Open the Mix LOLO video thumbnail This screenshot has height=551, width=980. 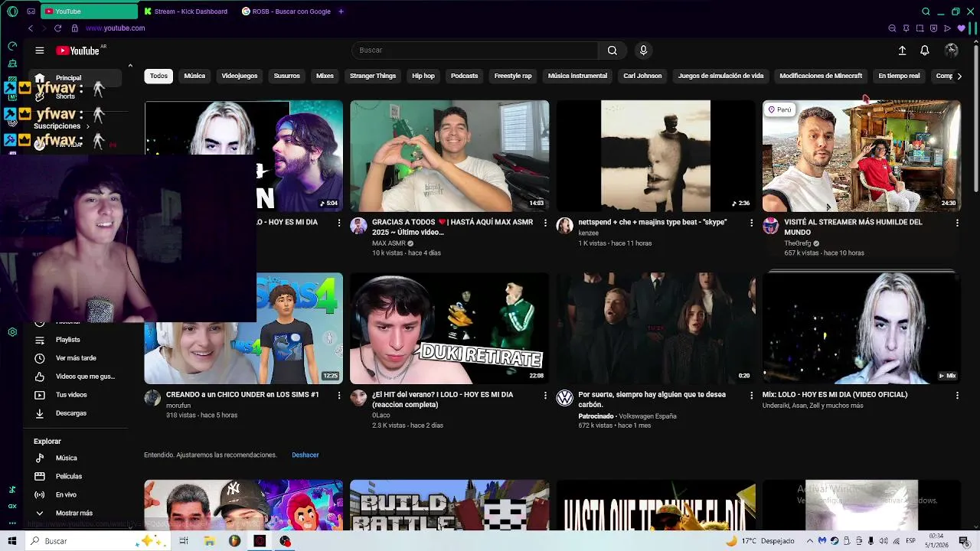861,328
